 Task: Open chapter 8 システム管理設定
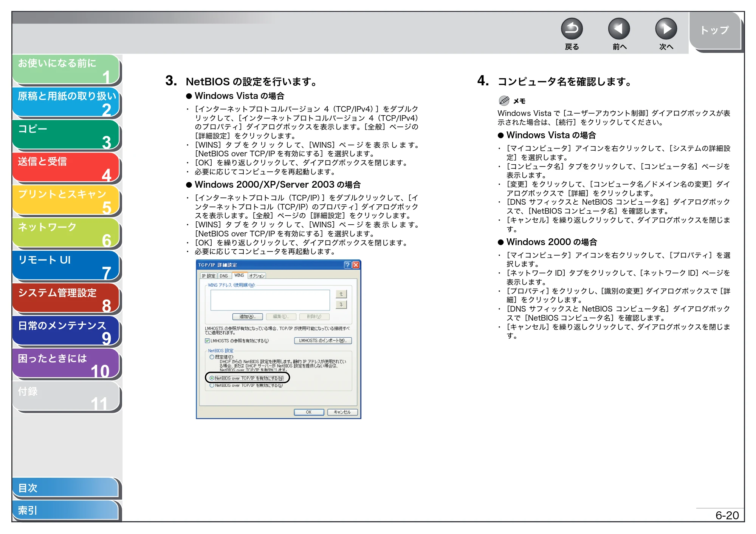(66, 298)
